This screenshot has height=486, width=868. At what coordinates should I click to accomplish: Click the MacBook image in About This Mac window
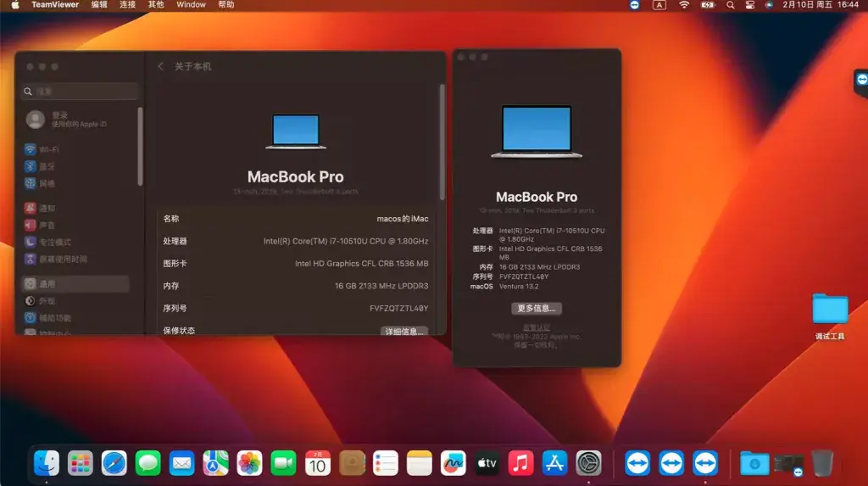click(x=537, y=131)
